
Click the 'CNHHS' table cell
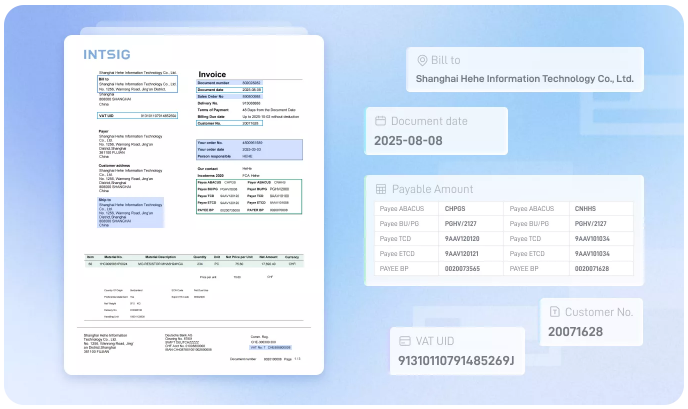tap(601, 209)
